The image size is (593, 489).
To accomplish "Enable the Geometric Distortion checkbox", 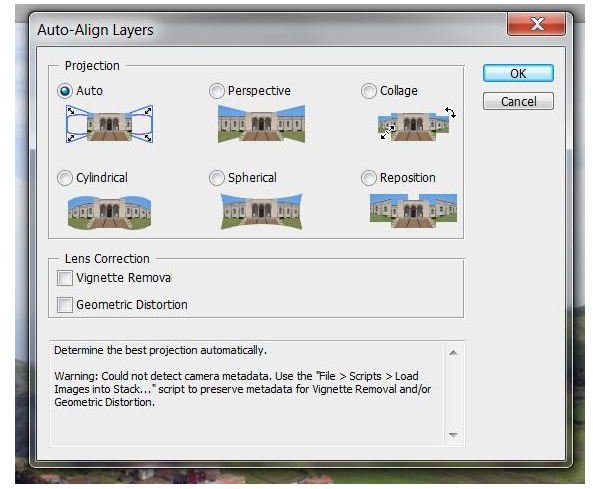I will click(65, 305).
